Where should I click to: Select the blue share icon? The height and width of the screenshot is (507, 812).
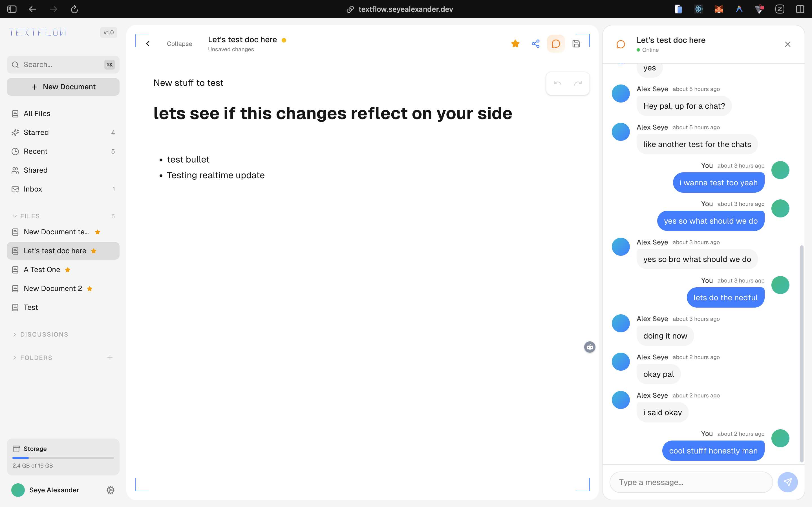(x=535, y=44)
